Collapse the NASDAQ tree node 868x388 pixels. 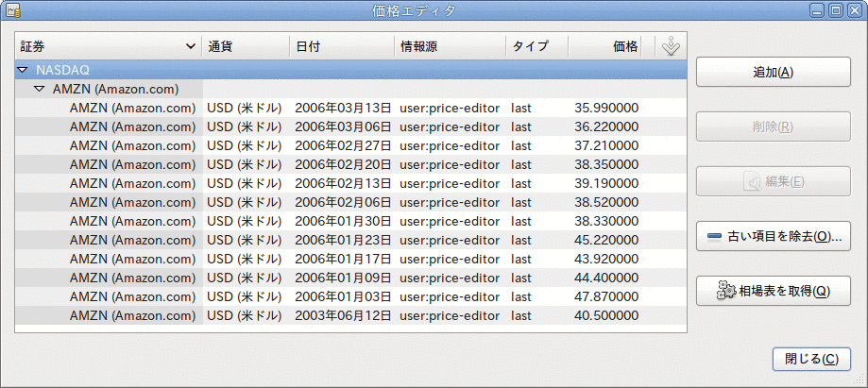click(23, 70)
